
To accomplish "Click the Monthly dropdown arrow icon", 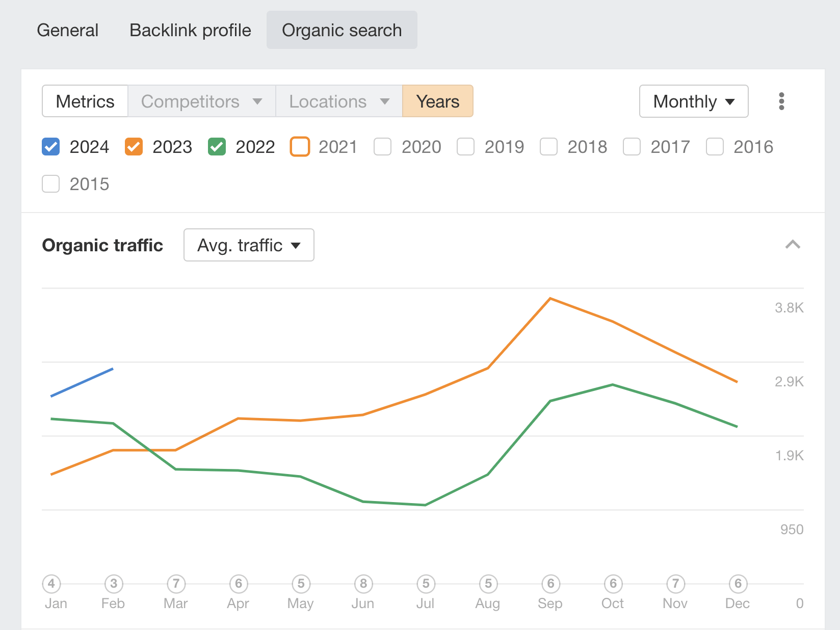I will pos(730,101).
